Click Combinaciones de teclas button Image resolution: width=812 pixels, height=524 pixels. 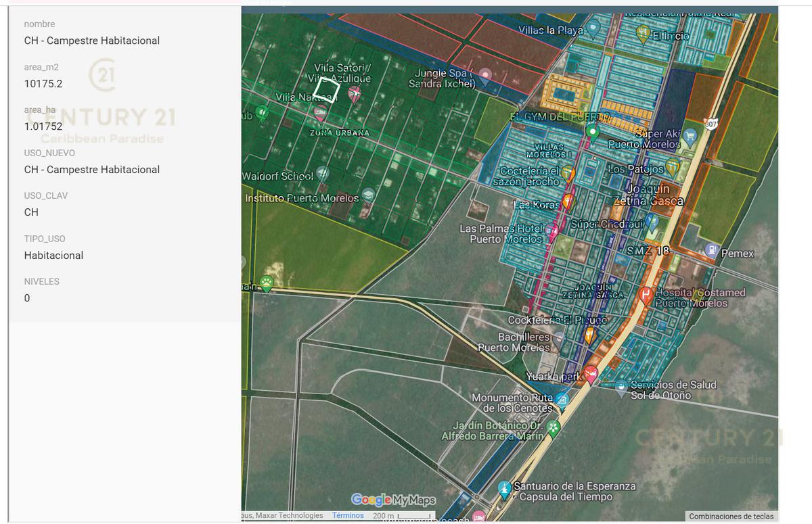click(731, 517)
